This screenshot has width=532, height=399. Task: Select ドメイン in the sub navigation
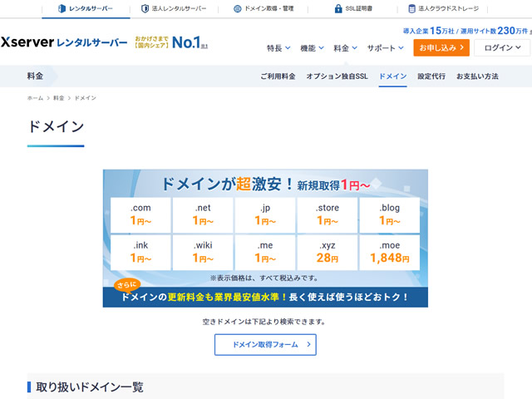pyautogui.click(x=392, y=76)
